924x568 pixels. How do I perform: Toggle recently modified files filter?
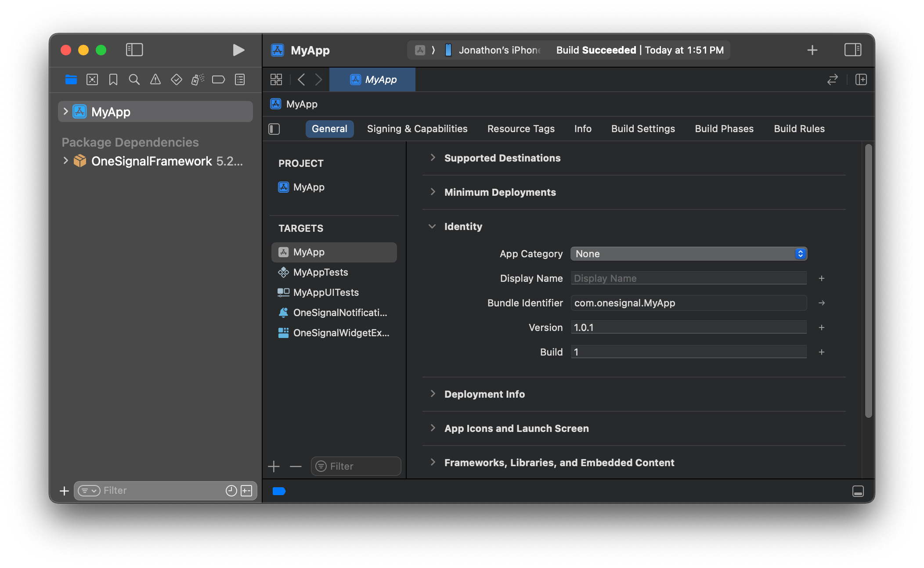(x=231, y=491)
